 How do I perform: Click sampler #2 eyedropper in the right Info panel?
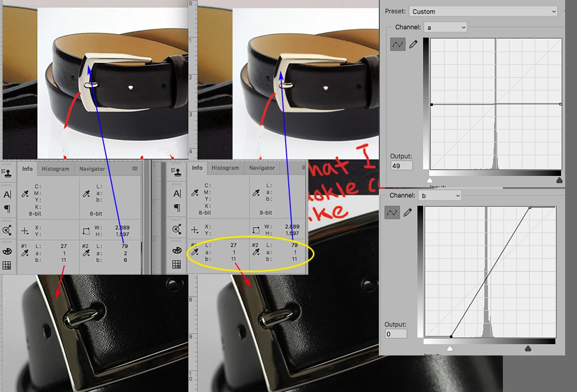256,252
